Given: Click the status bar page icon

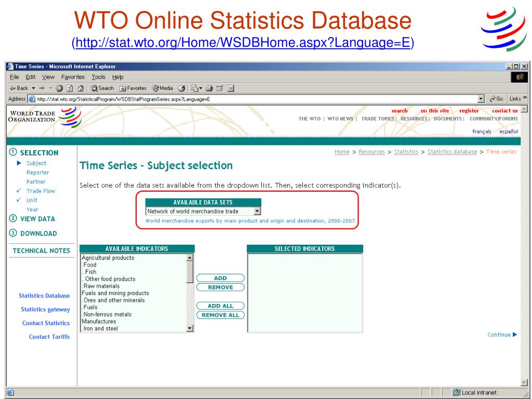Looking at the screenshot, I should pos(10,393).
